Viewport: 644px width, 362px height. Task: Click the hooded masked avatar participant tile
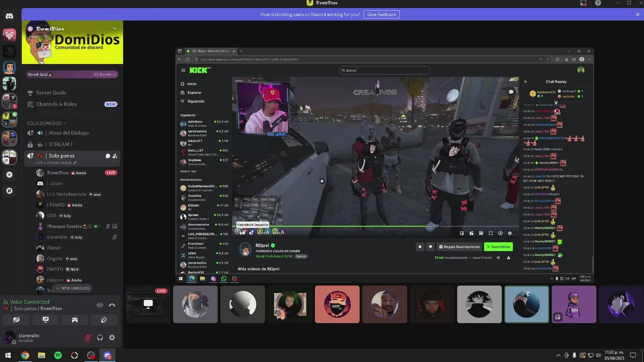[x=195, y=304]
